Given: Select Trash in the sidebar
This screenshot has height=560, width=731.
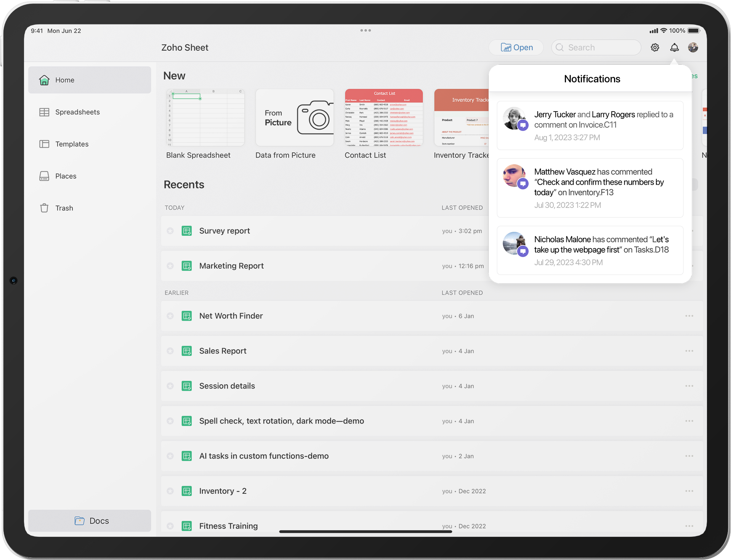Looking at the screenshot, I should (90, 208).
